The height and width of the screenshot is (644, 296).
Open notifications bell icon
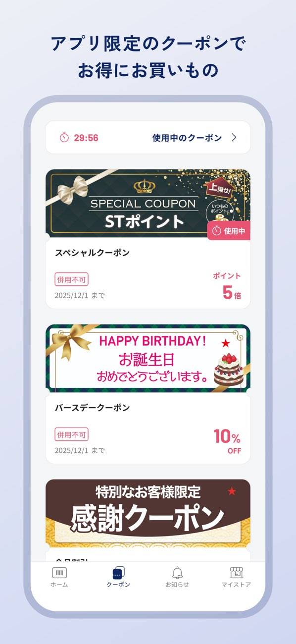coord(177,573)
